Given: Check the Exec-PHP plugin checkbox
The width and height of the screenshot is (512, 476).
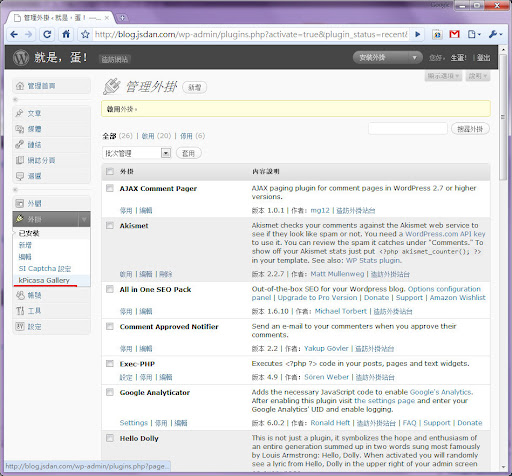Looking at the screenshot, I should tap(110, 364).
